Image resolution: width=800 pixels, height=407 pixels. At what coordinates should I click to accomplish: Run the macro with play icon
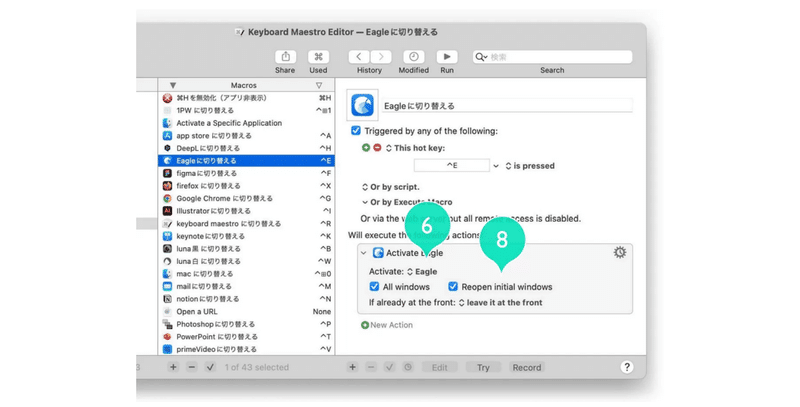click(x=447, y=57)
